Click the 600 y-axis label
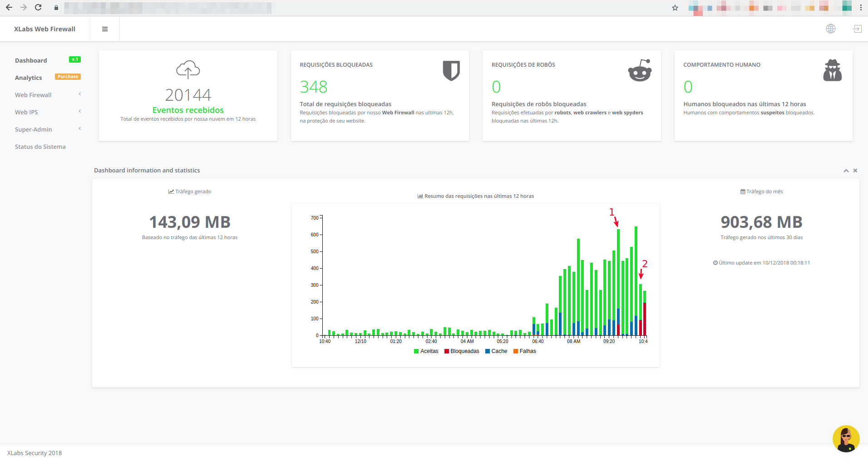Screen dimensions: 868x461 click(x=315, y=235)
